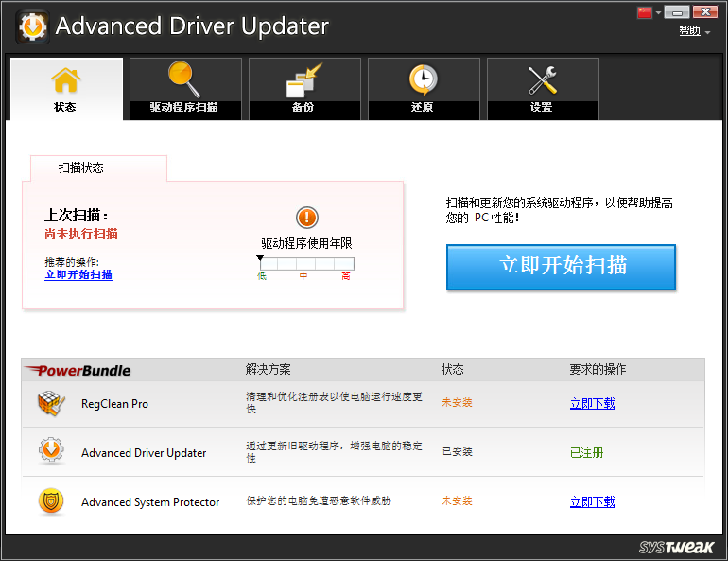Click the Chinese flag language icon

coord(645,12)
